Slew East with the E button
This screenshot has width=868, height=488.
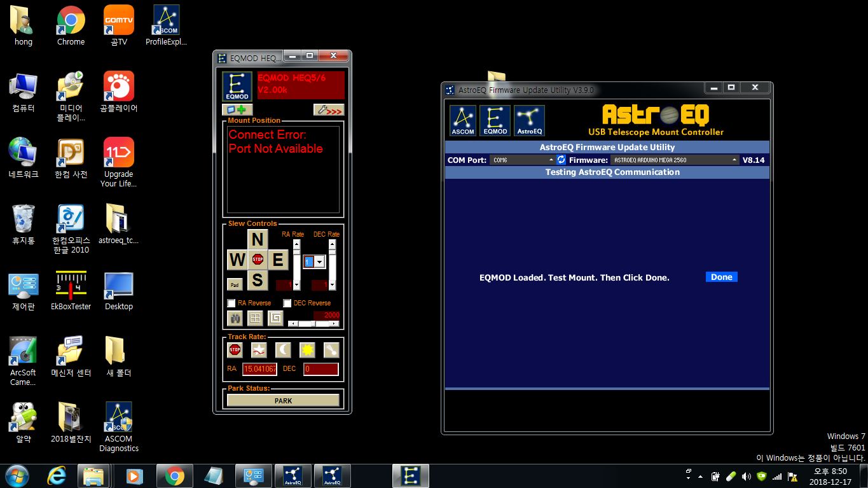(278, 260)
